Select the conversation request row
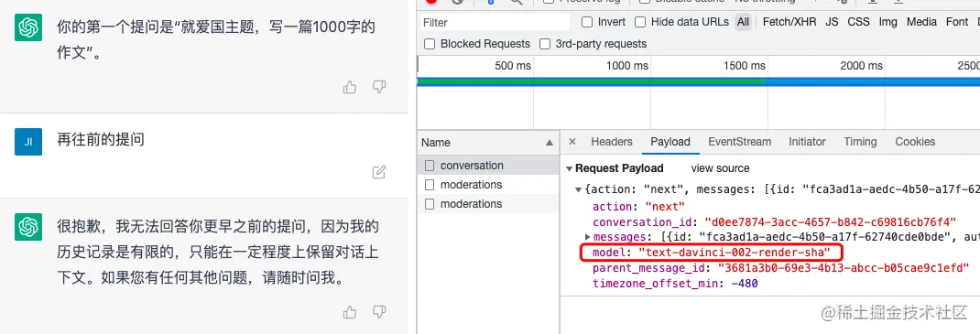This screenshot has width=980, height=334. click(x=488, y=166)
